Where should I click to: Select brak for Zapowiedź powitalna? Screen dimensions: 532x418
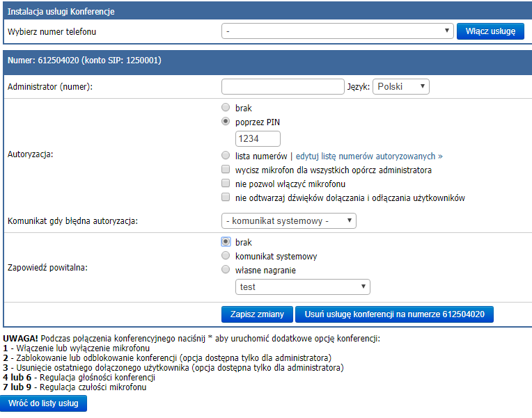(x=226, y=242)
